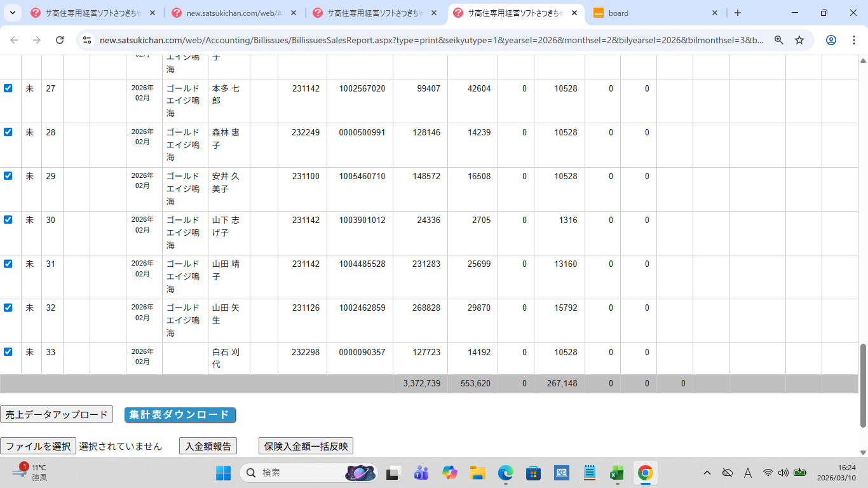Viewport: 868px width, 488px height.
Task: Launch Microsoft Edge from the taskbar
Action: (505, 473)
